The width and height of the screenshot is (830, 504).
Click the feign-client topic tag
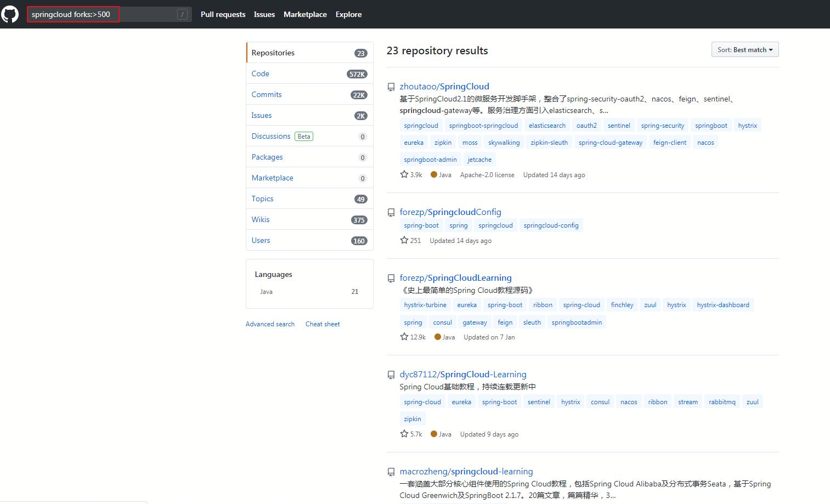[x=670, y=143]
